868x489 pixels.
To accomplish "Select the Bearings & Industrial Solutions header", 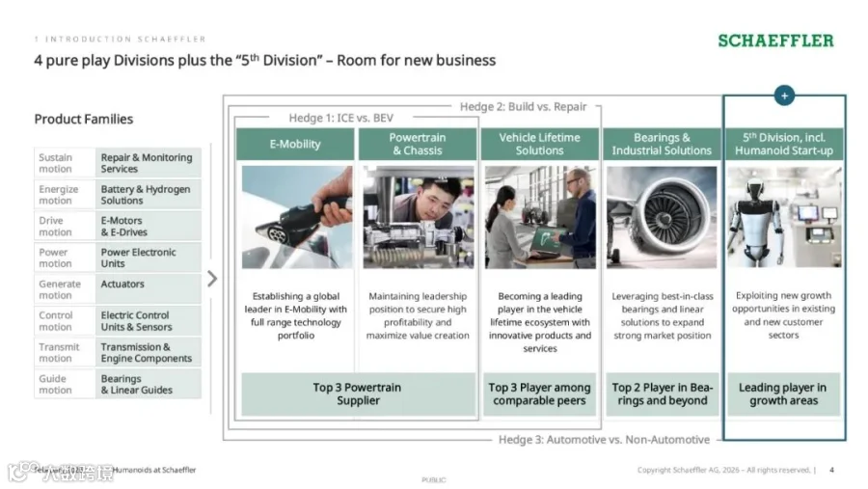I will point(662,144).
